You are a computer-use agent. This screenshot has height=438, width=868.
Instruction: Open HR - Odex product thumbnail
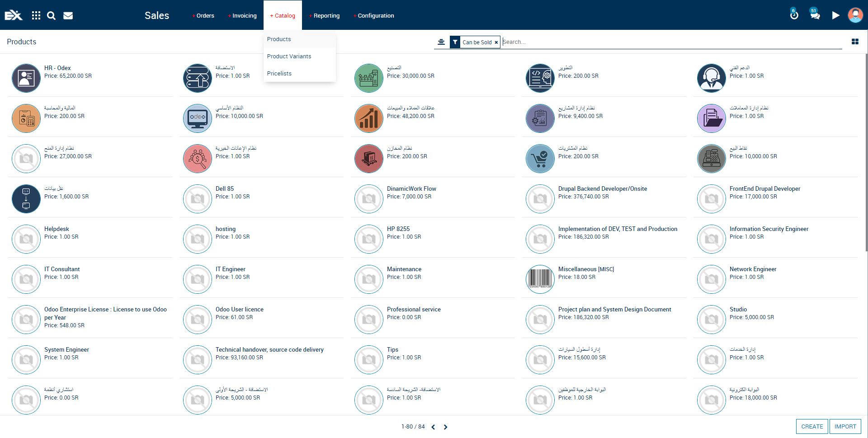(26, 78)
